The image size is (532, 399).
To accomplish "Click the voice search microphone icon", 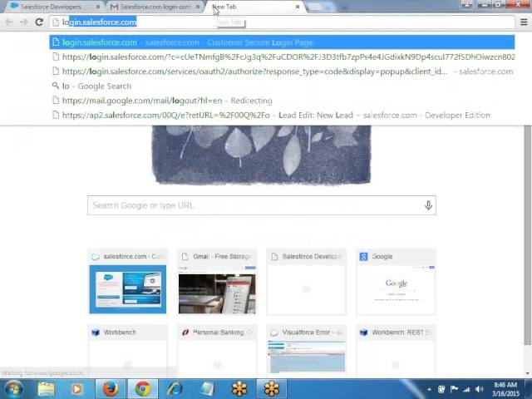I will click(x=428, y=205).
